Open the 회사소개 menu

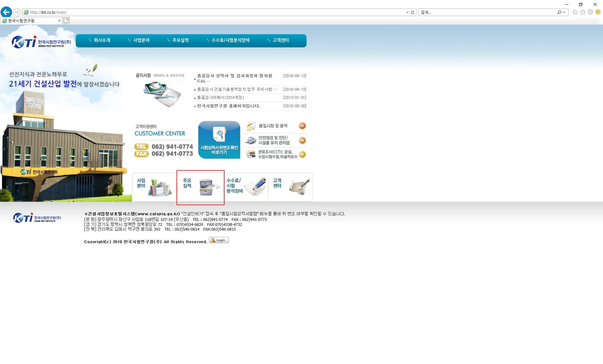102,40
